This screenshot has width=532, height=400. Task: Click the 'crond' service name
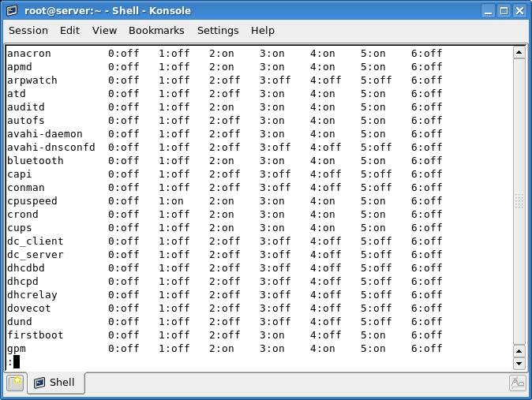23,215
